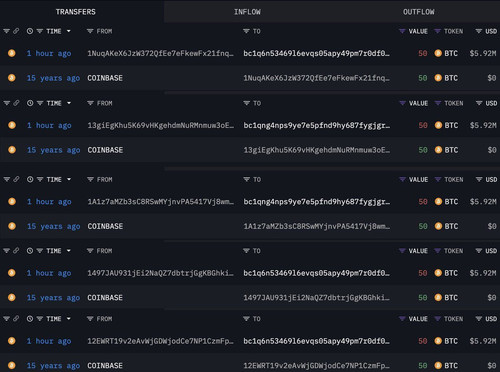Click TOKEN filter icon above the 1NuqAKeX rows

coord(438,31)
